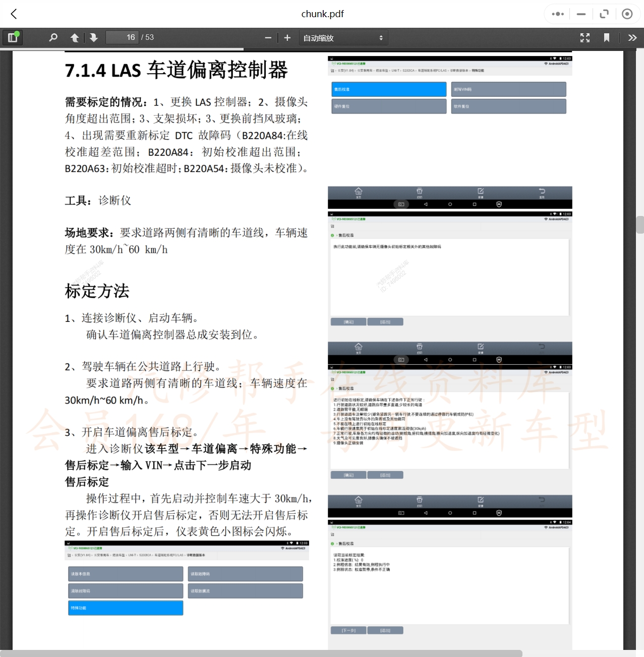Screen dimensions: 644x657
Task: Click the zoom in plus button
Action: (287, 37)
